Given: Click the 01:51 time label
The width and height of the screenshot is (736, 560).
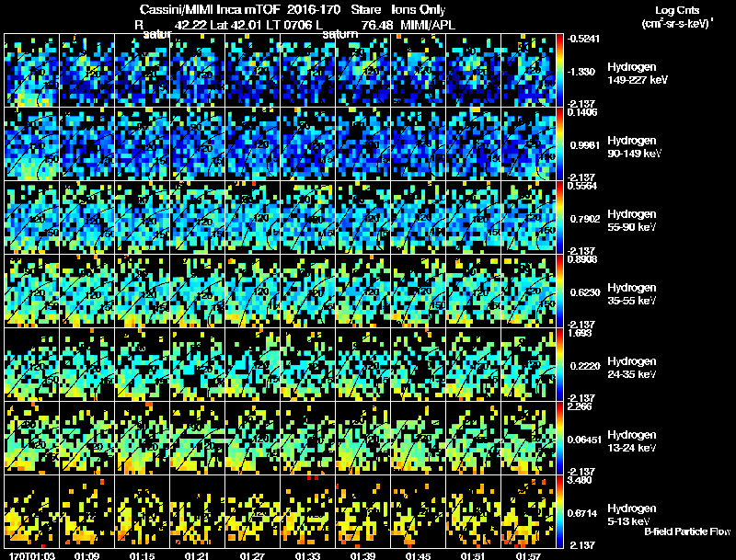Looking at the screenshot, I should 473,556.
